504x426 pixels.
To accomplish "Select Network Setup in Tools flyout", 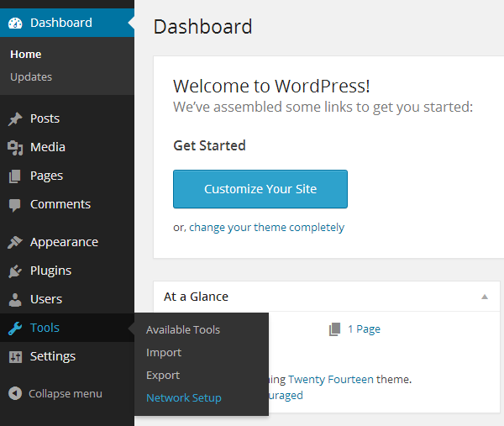I will [184, 398].
